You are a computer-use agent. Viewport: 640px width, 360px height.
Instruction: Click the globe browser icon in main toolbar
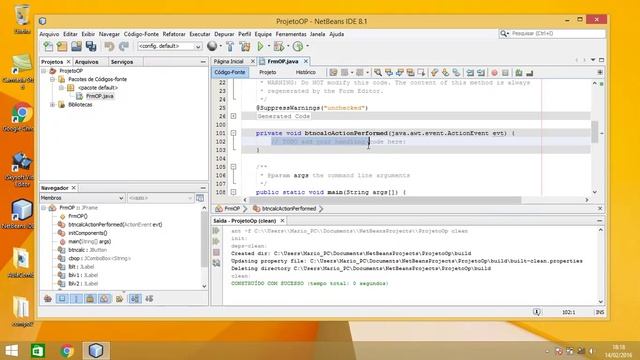point(212,46)
